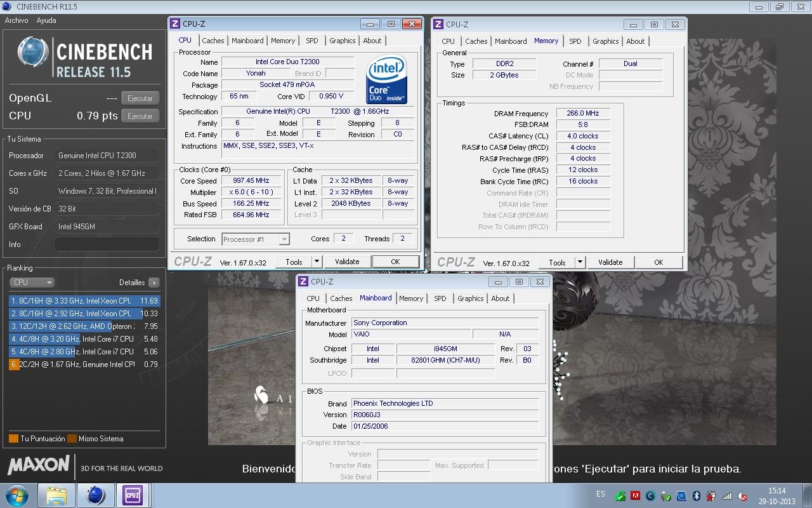Switch to SPD tab in CPU window

coord(312,41)
